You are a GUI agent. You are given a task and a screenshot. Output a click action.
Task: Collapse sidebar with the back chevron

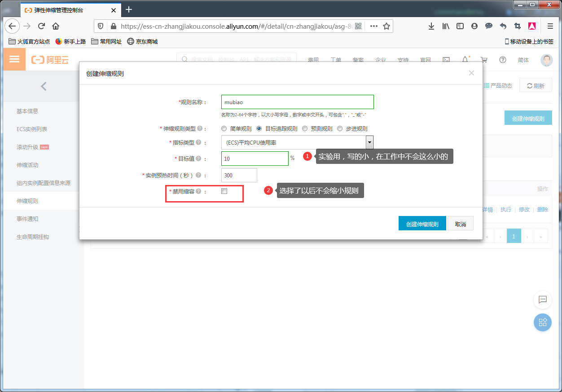[44, 86]
